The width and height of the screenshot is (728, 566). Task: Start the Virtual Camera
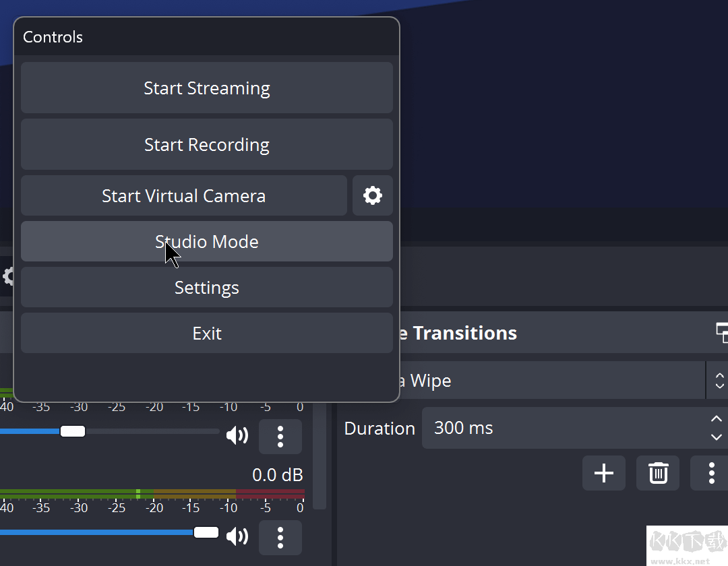183,196
